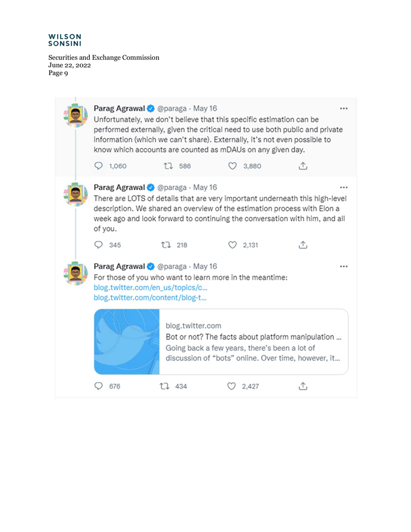Like the tweet with 2,131 likes
Image resolution: width=411 pixels, height=532 pixels.
(232, 245)
